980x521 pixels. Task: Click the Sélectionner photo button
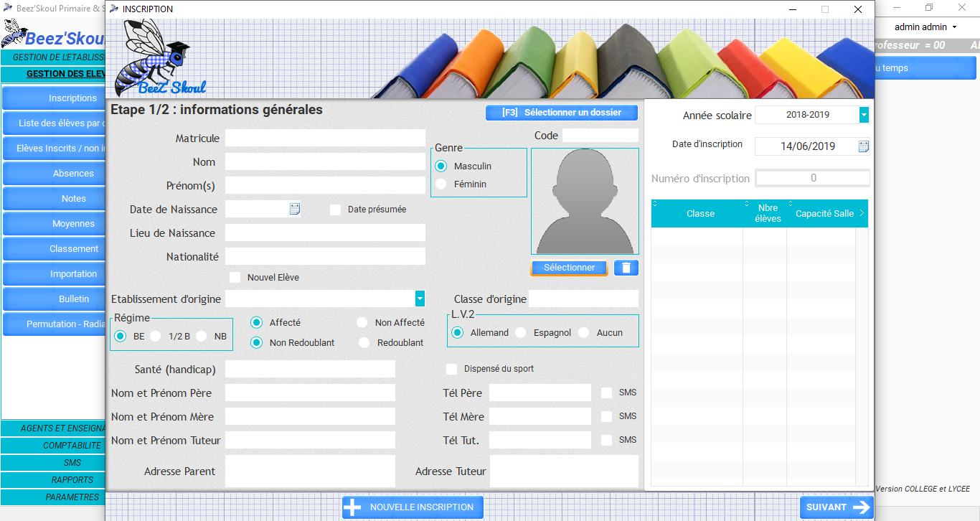[569, 268]
